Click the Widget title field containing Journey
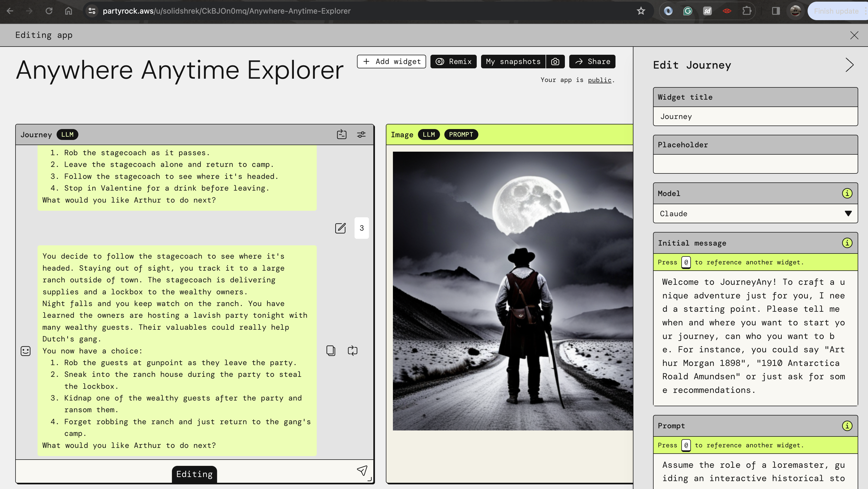Viewport: 868px width, 489px height. (x=755, y=117)
